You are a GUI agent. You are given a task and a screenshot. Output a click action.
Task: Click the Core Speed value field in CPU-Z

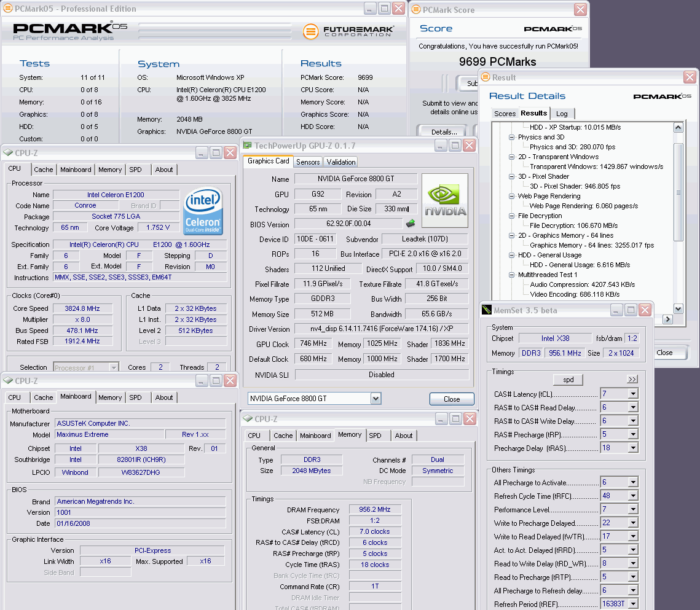point(82,308)
